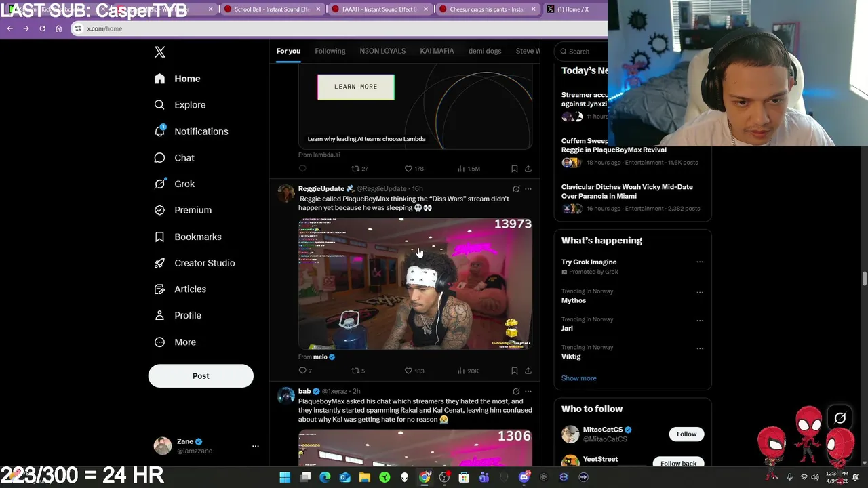Click the browser address bar
The height and width of the screenshot is (488, 868).
pyautogui.click(x=339, y=28)
